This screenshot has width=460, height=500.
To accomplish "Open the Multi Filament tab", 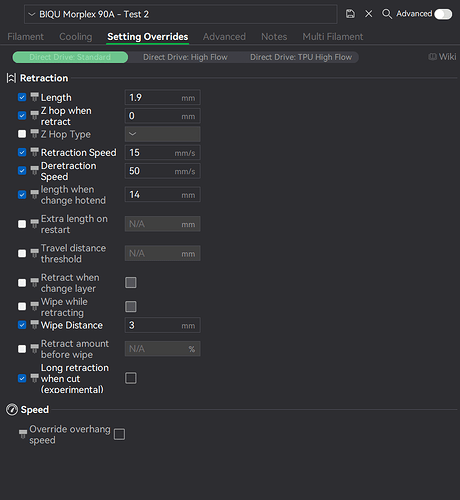I will point(333,36).
